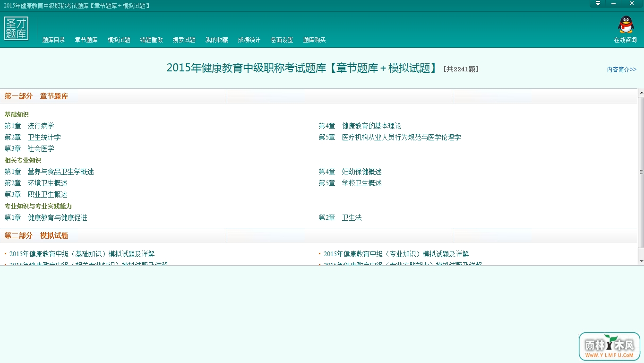Open 第2章 环境卫生概述

tap(36, 183)
